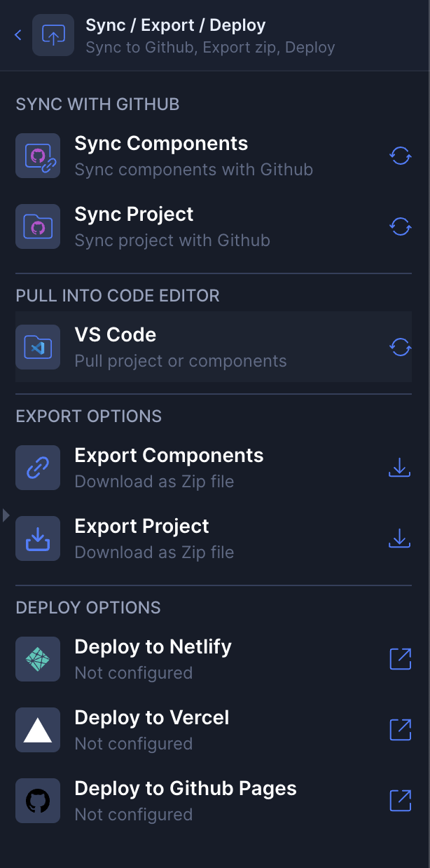Image resolution: width=430 pixels, height=868 pixels.
Task: Click the Export Project download-folder icon
Action: point(38,538)
